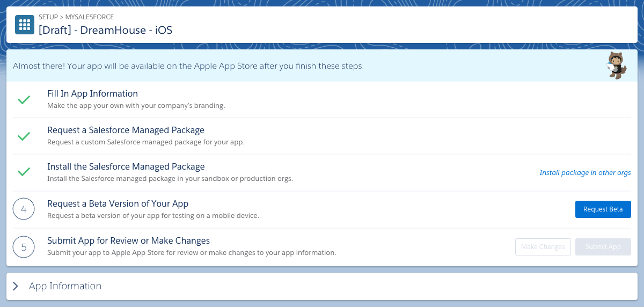
Task: Click checkmark beside Fill In App Information
Action: (x=24, y=100)
